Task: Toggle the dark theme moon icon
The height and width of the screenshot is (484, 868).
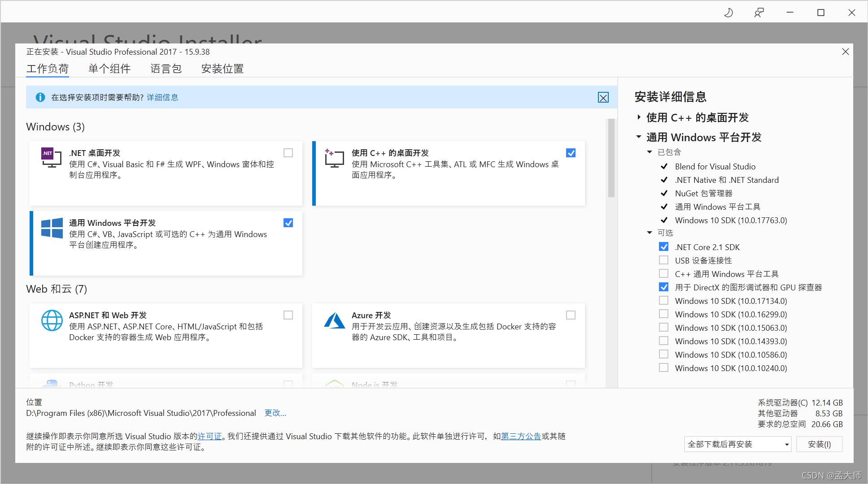Action: 728,13
